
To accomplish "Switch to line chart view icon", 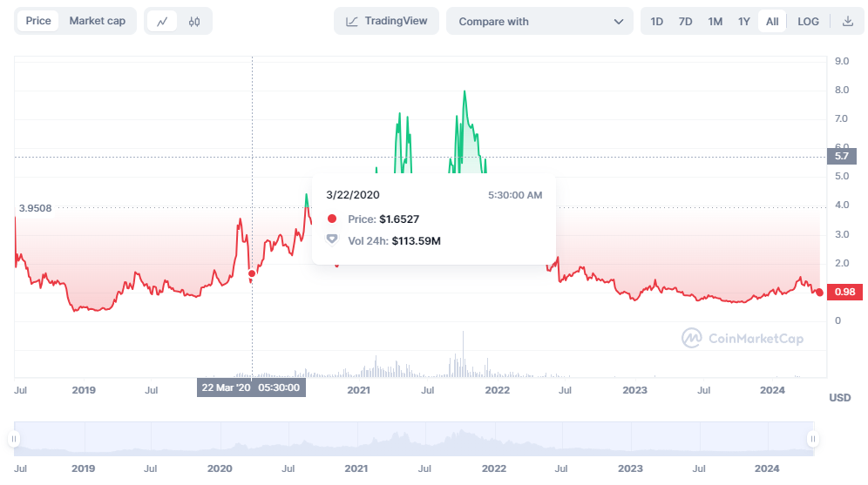I will (x=162, y=22).
